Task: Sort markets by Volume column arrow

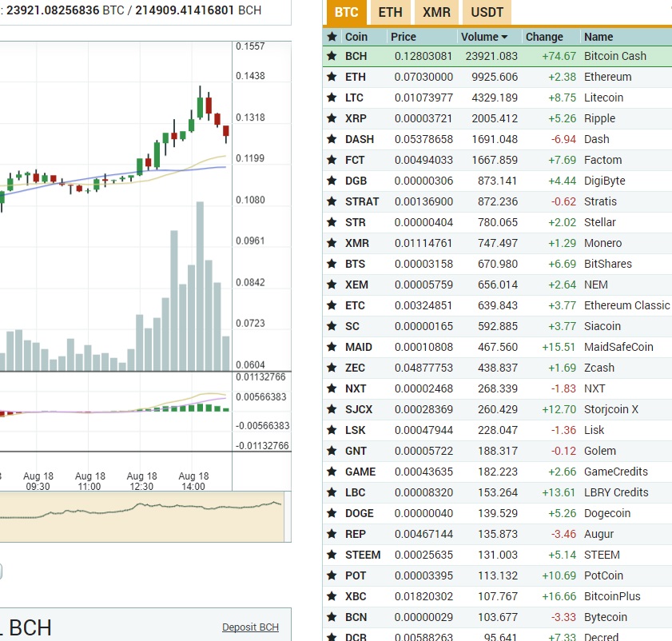Action: [x=504, y=38]
